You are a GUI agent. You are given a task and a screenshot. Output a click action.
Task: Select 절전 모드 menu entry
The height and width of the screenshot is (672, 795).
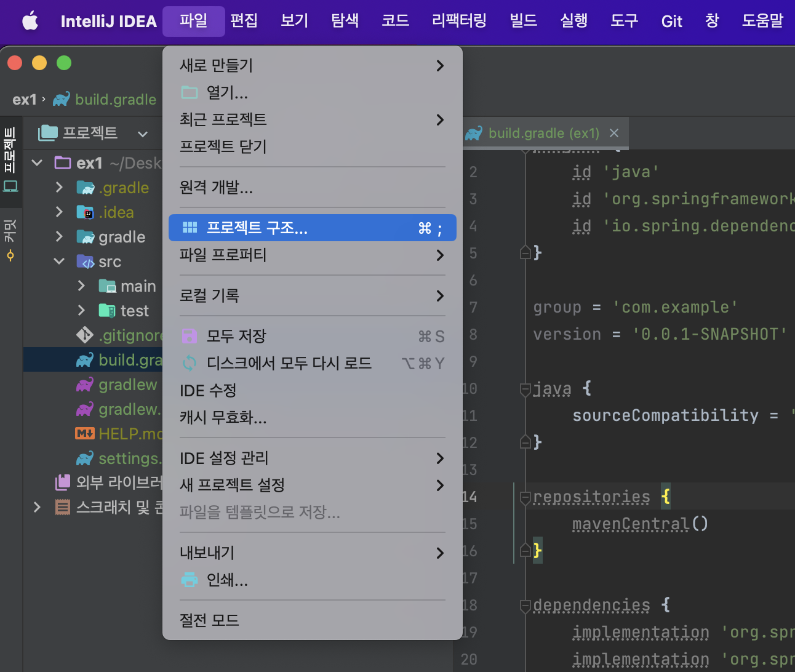pos(313,620)
